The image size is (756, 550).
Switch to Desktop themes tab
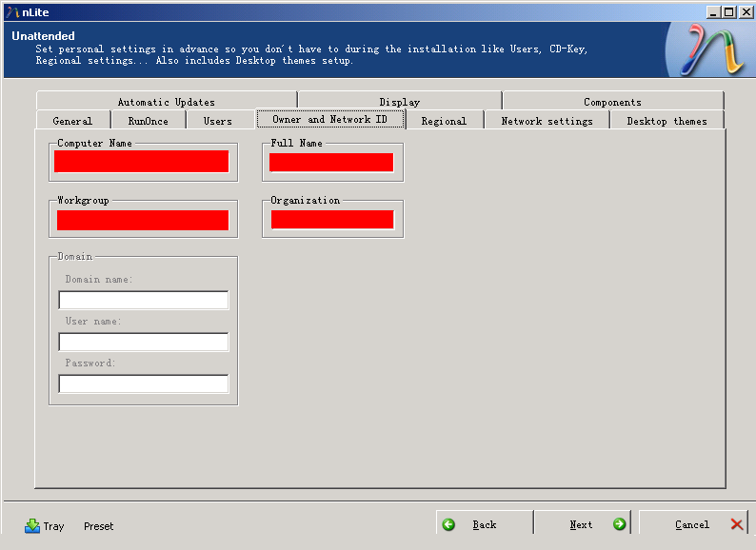pyautogui.click(x=666, y=121)
